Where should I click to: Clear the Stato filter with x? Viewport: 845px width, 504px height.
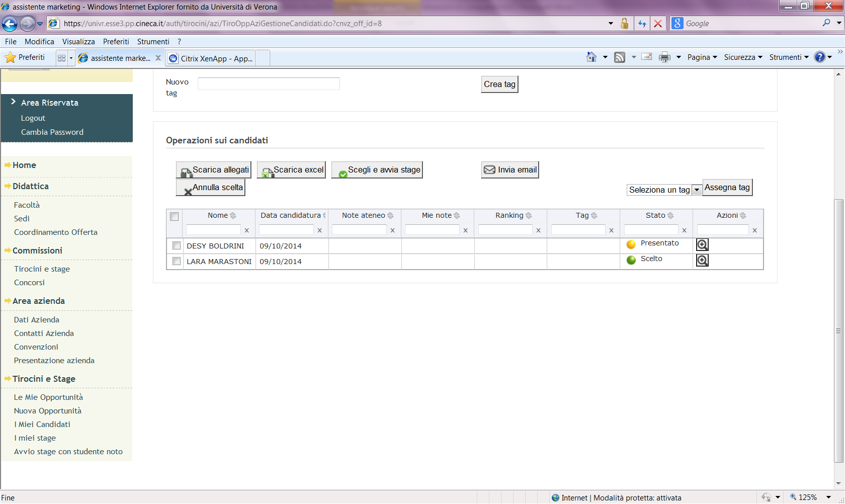tap(684, 230)
